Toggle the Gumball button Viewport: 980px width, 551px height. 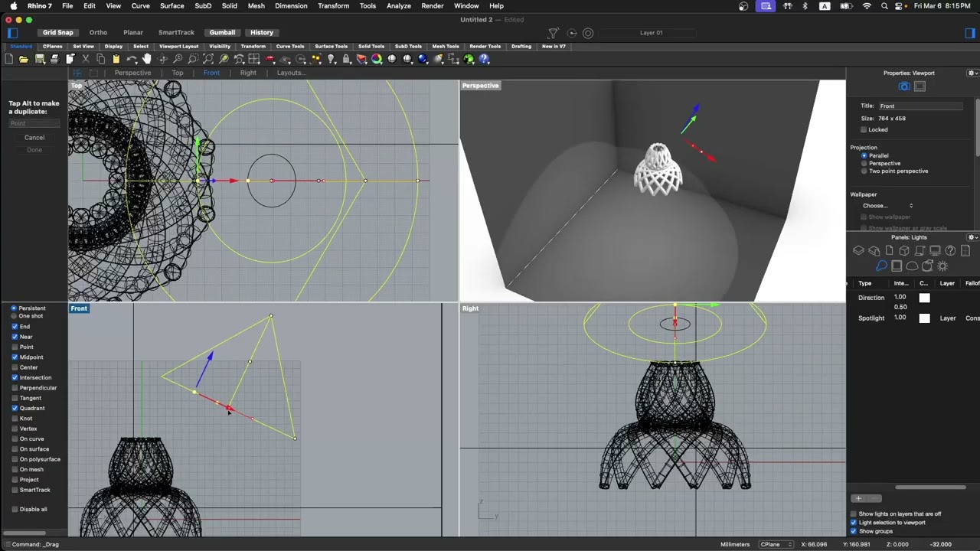click(223, 33)
